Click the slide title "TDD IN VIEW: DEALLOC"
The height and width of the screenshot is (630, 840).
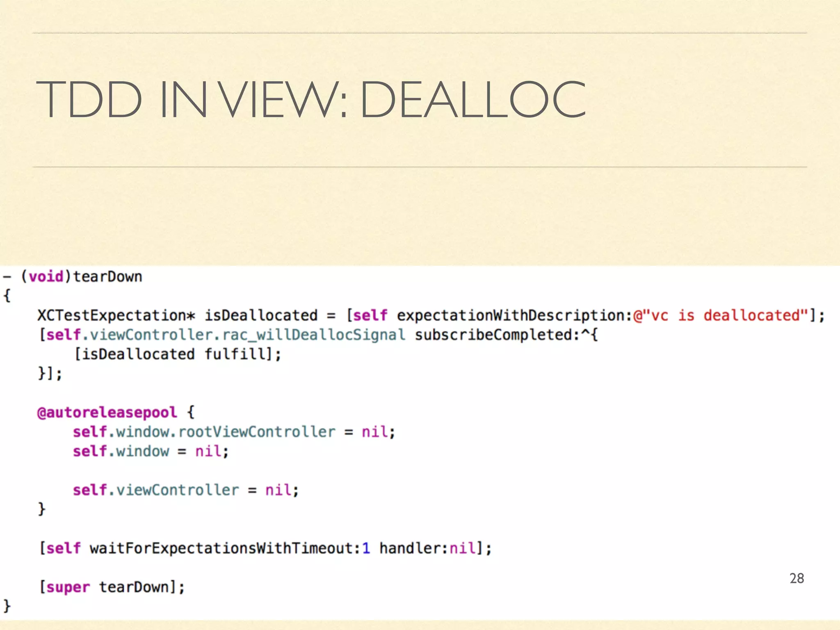(311, 100)
